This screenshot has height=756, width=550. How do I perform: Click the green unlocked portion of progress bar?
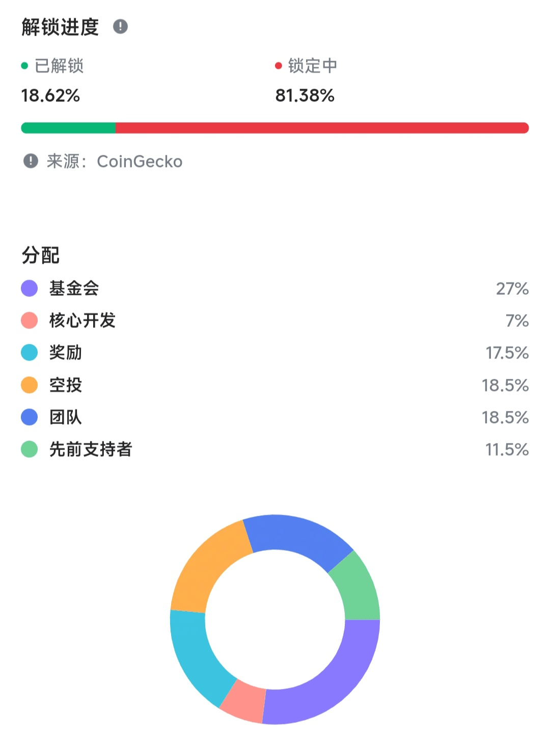point(68,128)
